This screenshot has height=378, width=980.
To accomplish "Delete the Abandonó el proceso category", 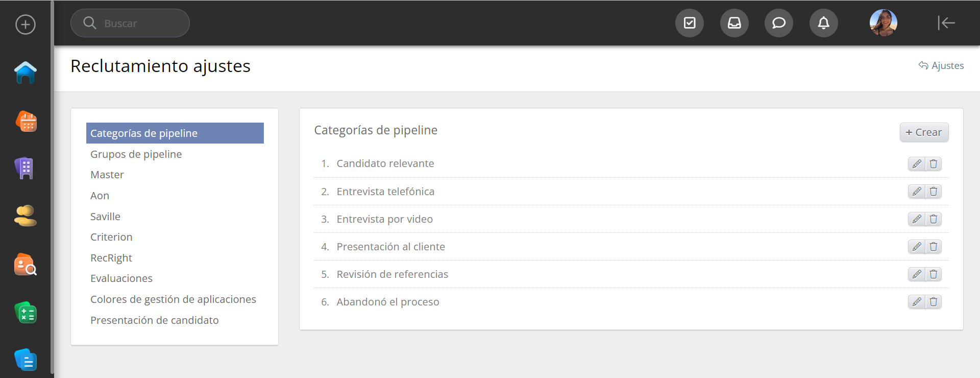I will [x=934, y=302].
